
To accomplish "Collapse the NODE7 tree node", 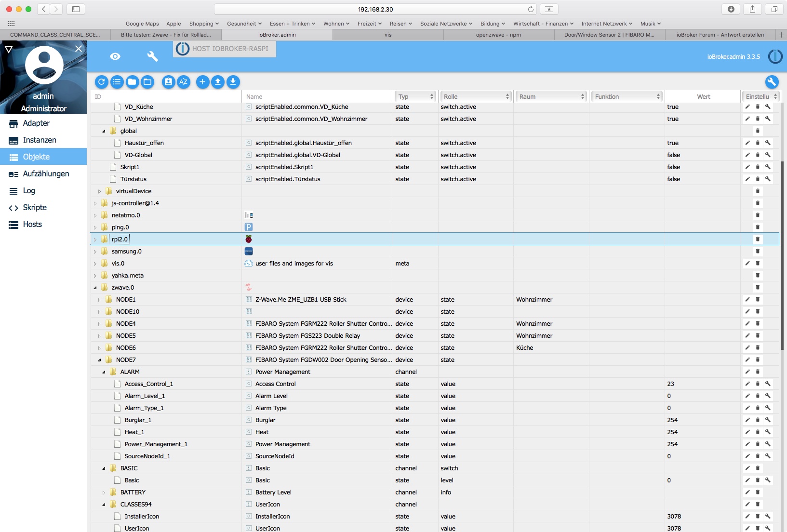I will [100, 360].
